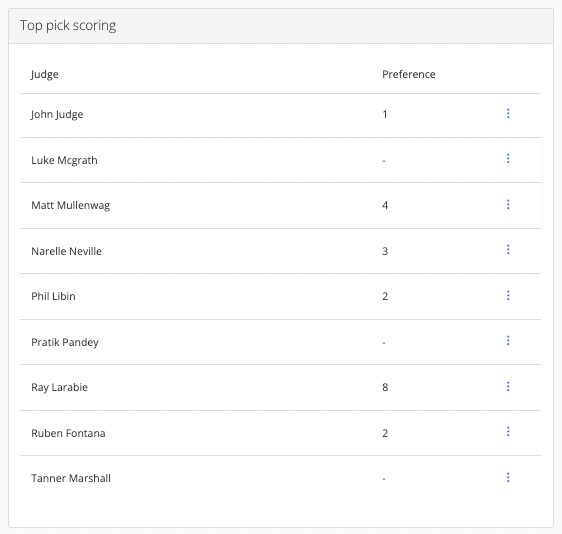Open the three-dot menu for Phil Libin
This screenshot has width=562, height=534.
coord(508,295)
